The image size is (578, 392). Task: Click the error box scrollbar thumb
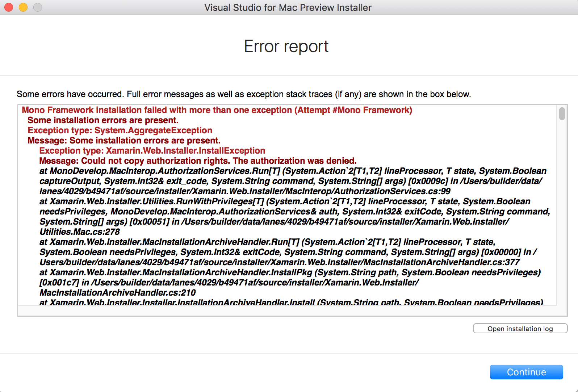[x=562, y=113]
